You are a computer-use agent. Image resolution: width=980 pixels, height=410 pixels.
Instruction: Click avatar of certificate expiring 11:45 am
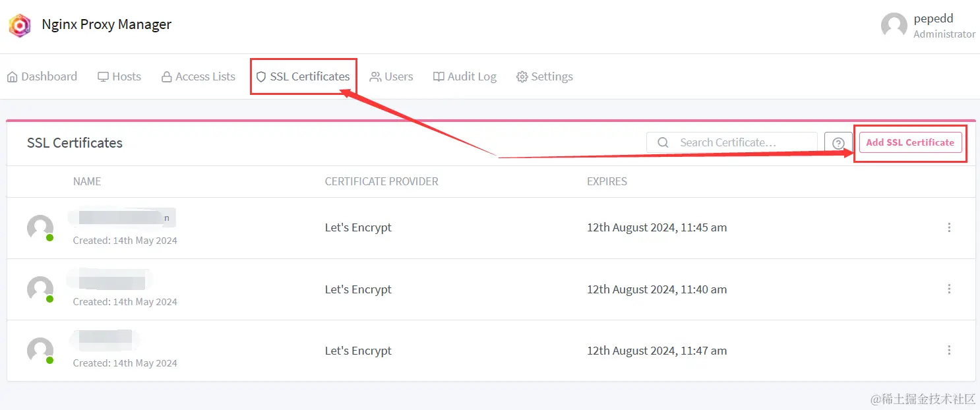point(40,228)
